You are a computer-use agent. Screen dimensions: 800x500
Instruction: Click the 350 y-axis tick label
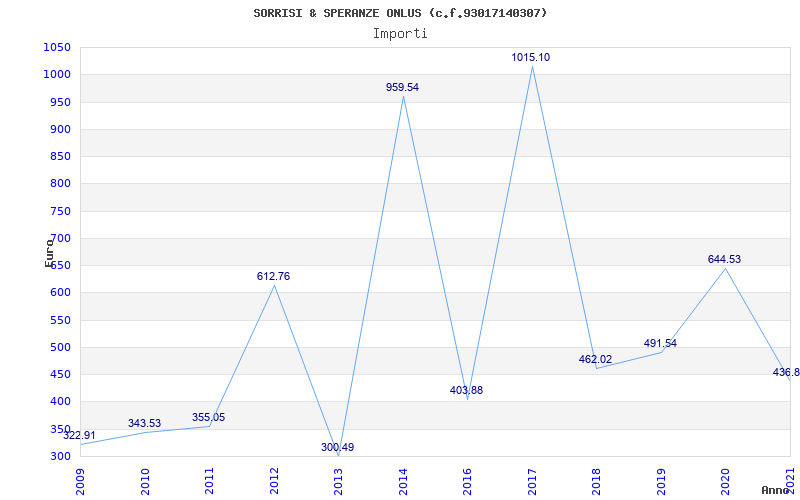60,429
